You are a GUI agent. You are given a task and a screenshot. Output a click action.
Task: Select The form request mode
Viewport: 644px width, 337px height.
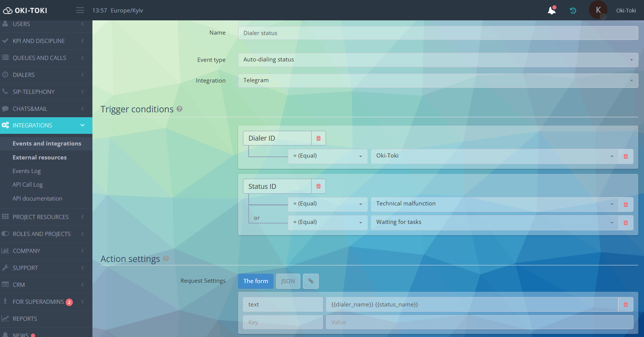255,281
